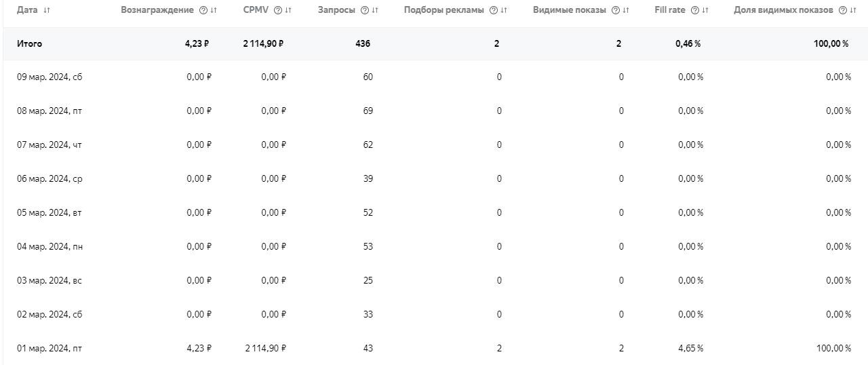Show the CPMV help question icon
The height and width of the screenshot is (365, 868).
(278, 10)
